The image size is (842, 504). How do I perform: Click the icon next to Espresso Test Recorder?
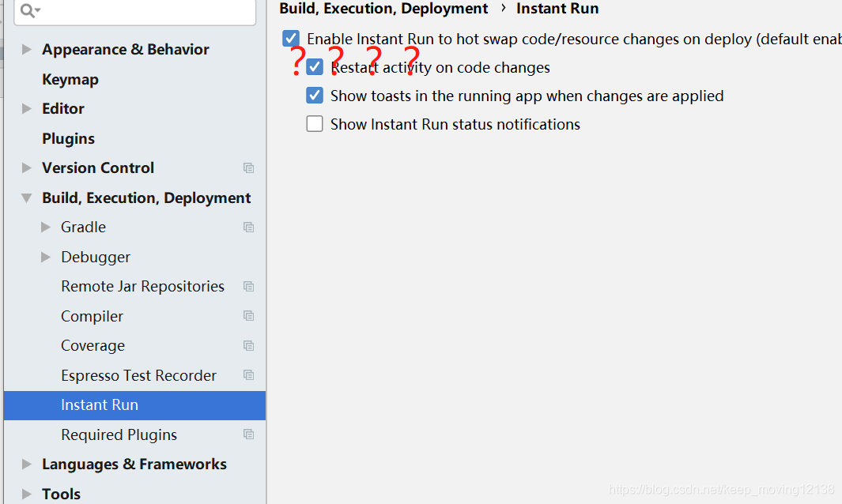tap(249, 375)
